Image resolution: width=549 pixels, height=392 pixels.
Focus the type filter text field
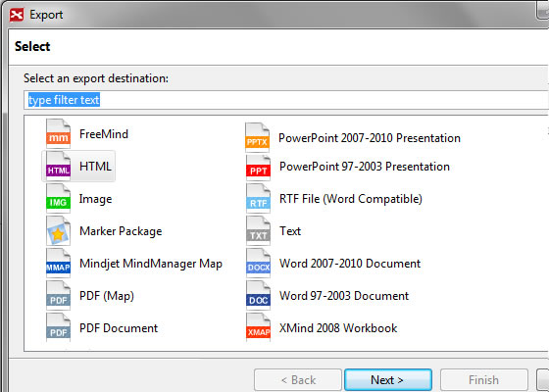pyautogui.click(x=286, y=100)
